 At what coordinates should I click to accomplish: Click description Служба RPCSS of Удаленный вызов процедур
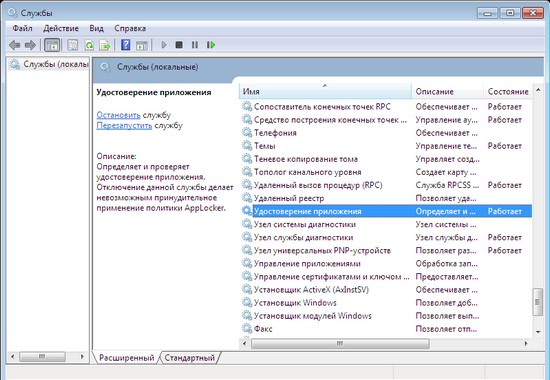[447, 185]
